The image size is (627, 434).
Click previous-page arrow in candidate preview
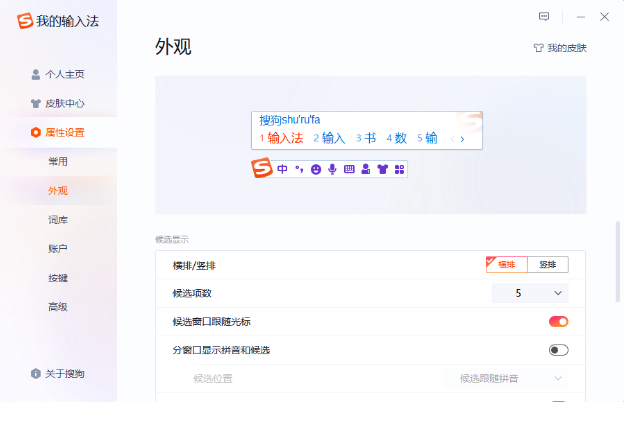[x=452, y=139]
